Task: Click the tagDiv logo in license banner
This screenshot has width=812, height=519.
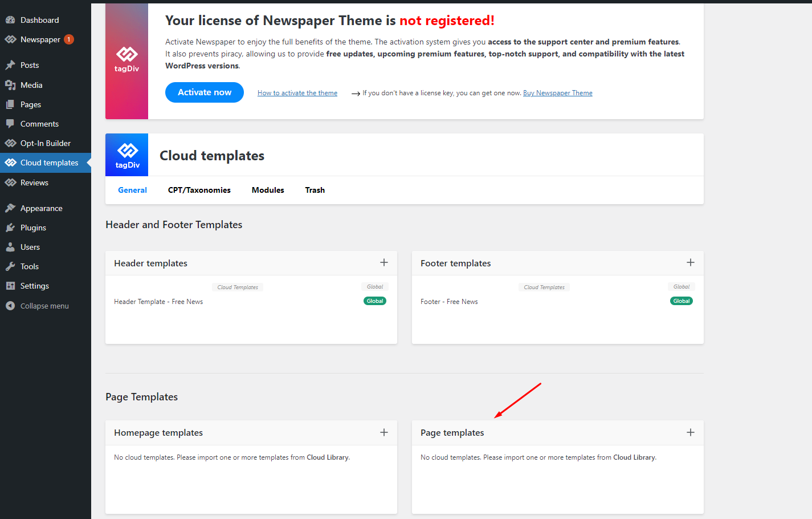Action: click(127, 60)
